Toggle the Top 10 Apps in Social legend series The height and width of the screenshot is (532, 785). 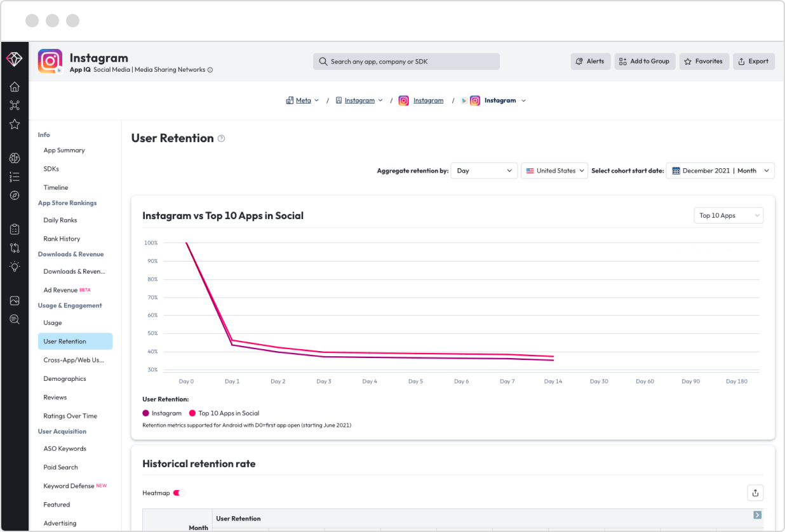coord(224,413)
